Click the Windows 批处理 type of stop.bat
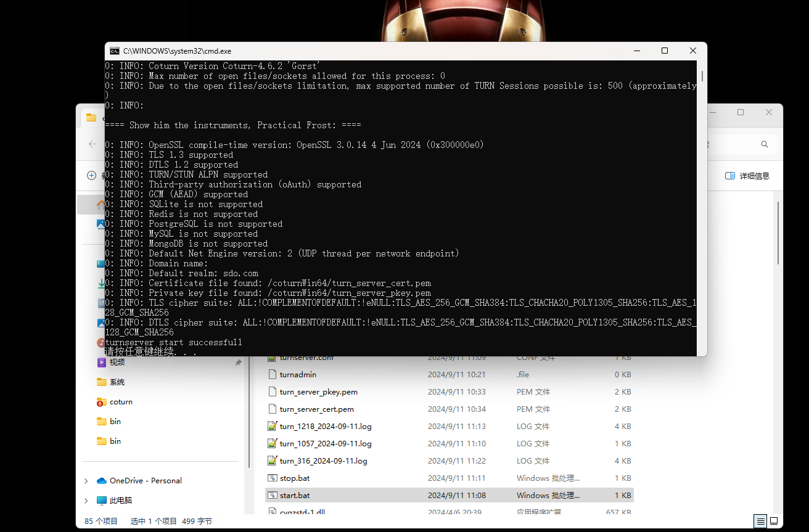 548,478
